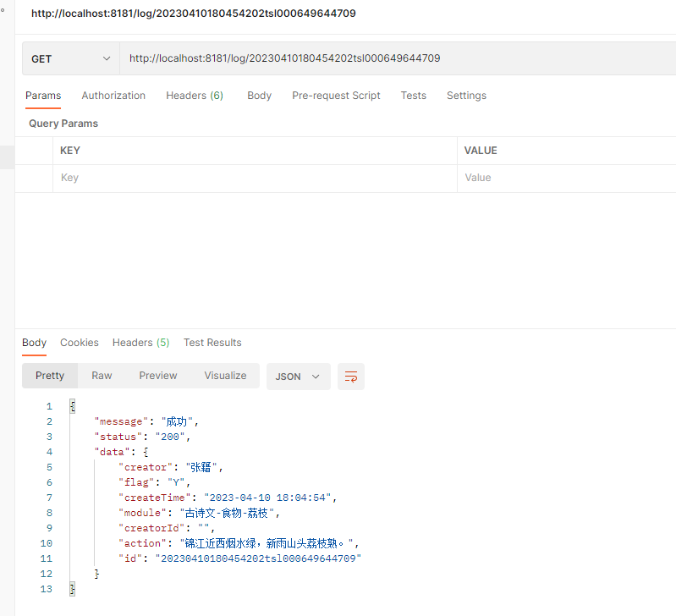Screen dimensions: 676x616
Task: Select the Pretty response view
Action: coord(50,376)
